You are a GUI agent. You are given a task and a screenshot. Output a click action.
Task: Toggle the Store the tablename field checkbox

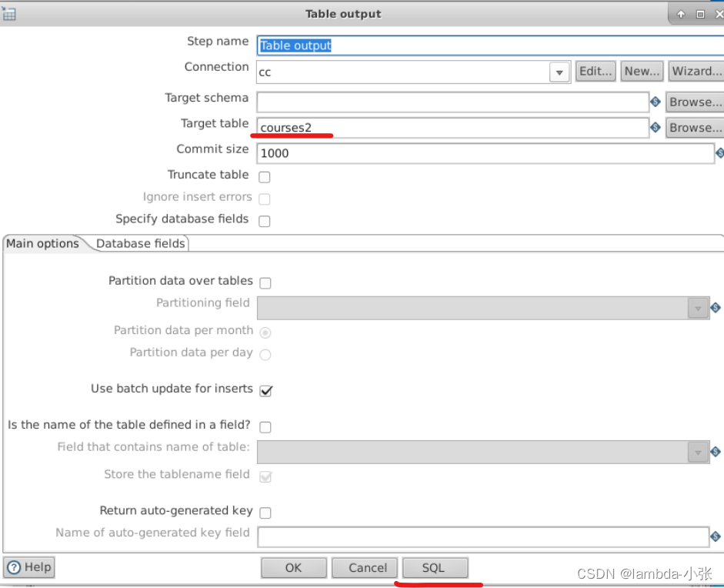(266, 476)
